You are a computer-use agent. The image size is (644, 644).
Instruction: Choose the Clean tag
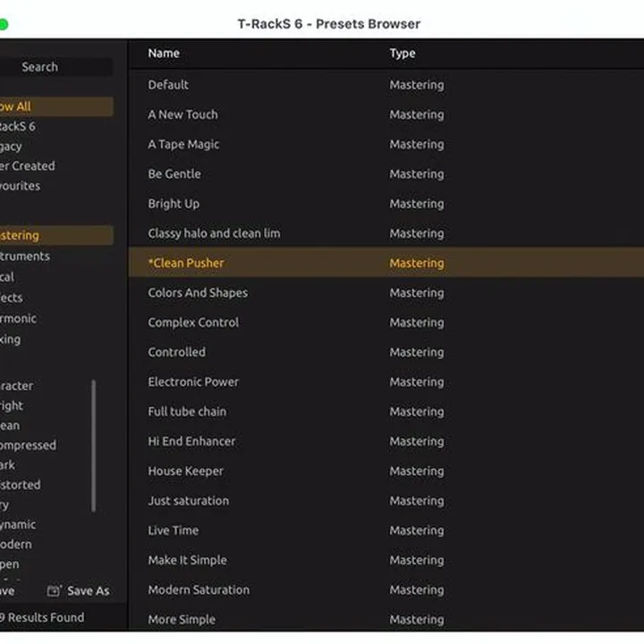[10, 426]
